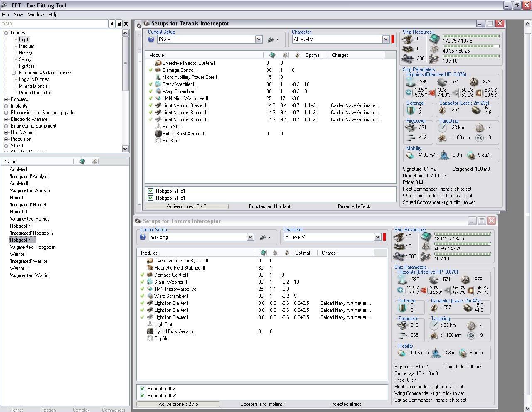Open the Window menu

(36, 15)
